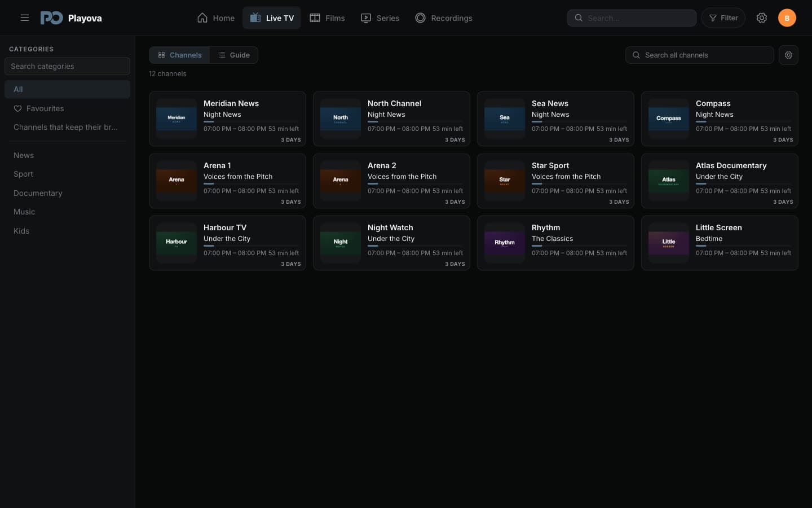Screen dimensions: 812x508
Task: Click the Atlas Documentary logo thumbnail
Action: click(669, 181)
